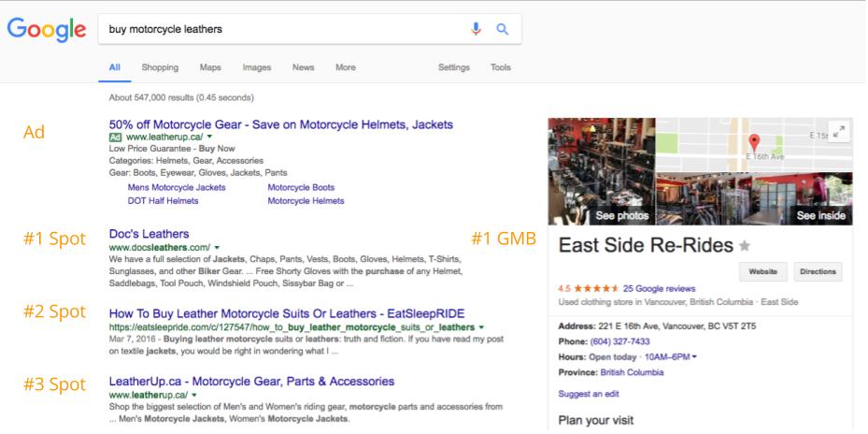Click the Google logo
The image size is (868, 434).
click(47, 29)
